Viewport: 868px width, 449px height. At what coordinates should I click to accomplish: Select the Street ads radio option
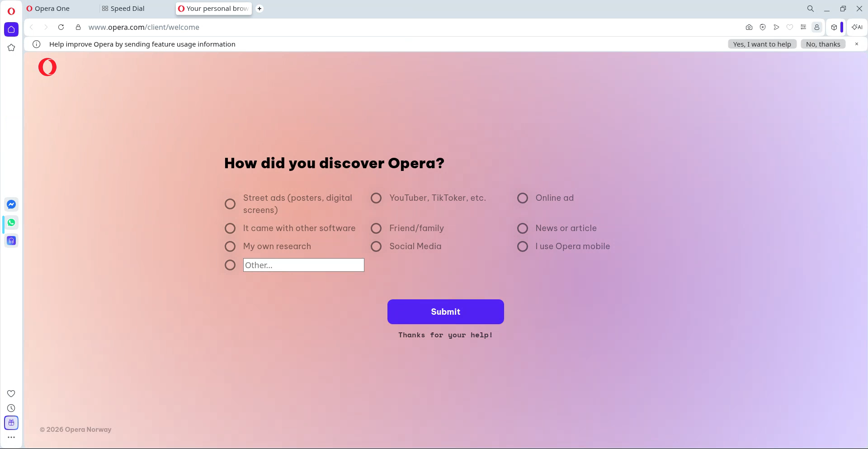230,204
